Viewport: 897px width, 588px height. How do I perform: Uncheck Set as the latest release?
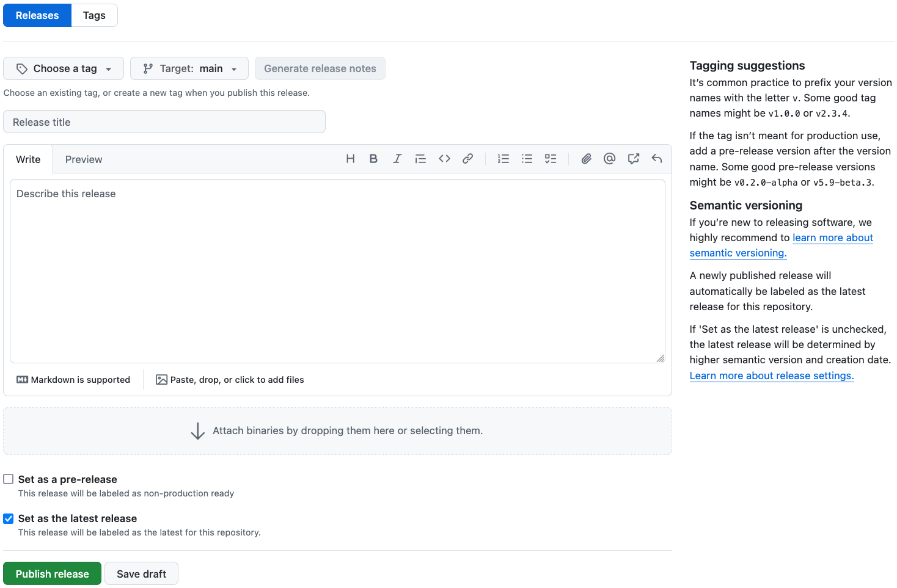(x=9, y=518)
